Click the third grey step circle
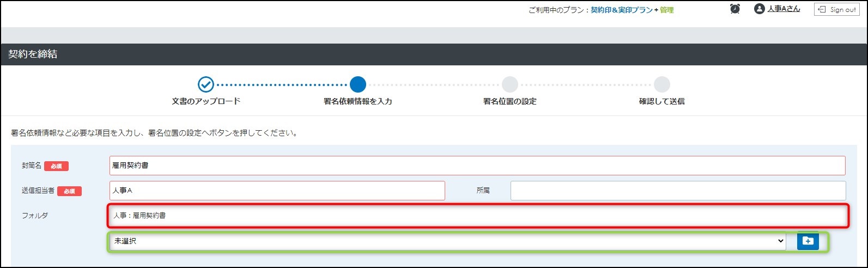The image size is (868, 268). click(x=509, y=84)
